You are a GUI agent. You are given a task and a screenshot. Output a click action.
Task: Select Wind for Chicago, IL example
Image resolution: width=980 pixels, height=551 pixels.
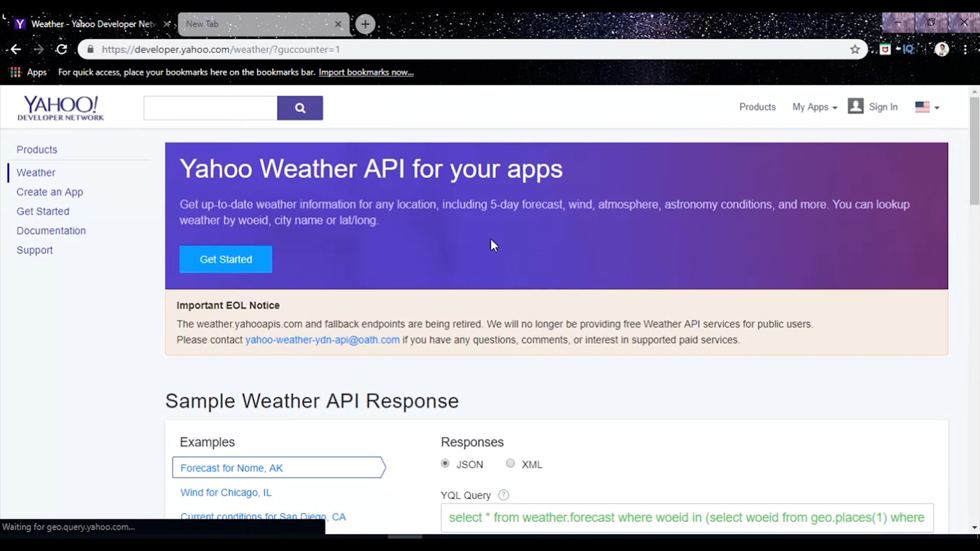point(226,492)
